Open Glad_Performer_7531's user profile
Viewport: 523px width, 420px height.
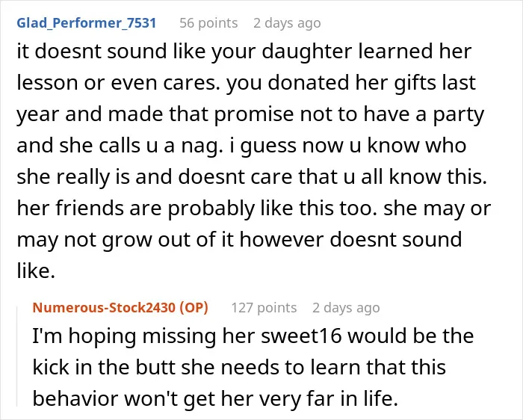click(x=87, y=23)
